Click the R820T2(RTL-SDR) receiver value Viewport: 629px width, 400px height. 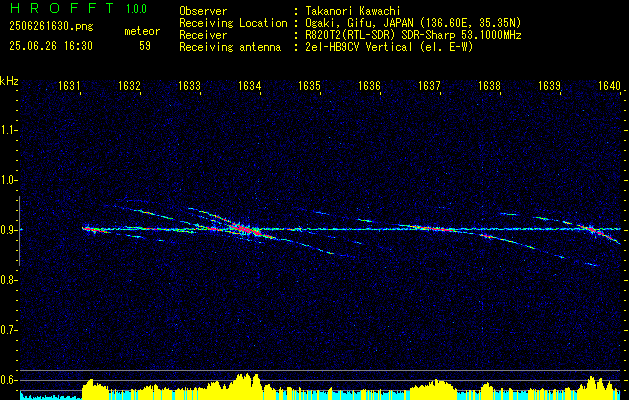click(413, 35)
